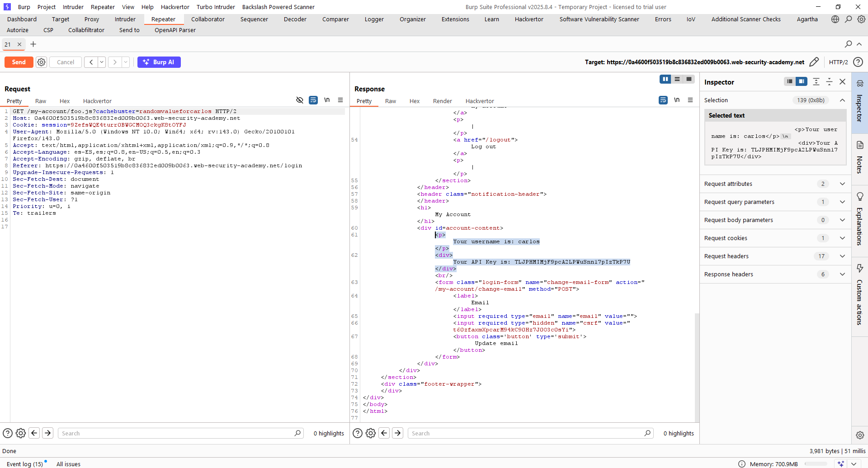Add a new Repeater tab with plus

(33, 44)
